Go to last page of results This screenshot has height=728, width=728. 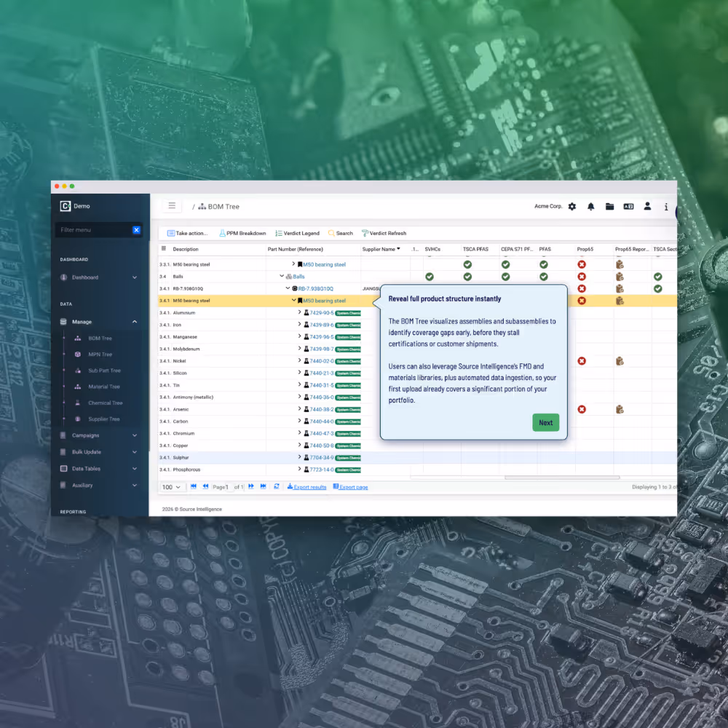pyautogui.click(x=264, y=486)
